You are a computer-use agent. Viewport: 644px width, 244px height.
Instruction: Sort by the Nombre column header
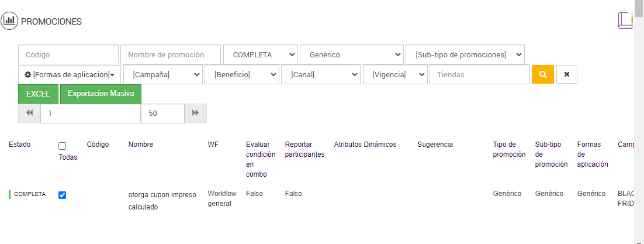tap(141, 145)
